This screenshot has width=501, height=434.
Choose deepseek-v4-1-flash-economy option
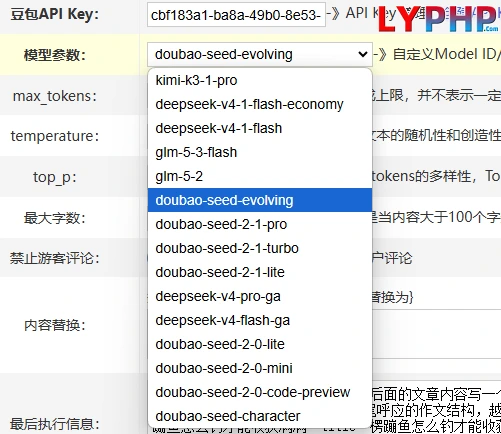[x=260, y=104]
